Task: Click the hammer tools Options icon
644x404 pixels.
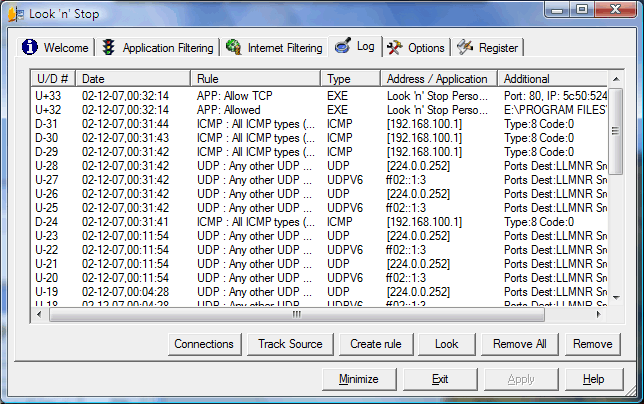Action: [395, 48]
